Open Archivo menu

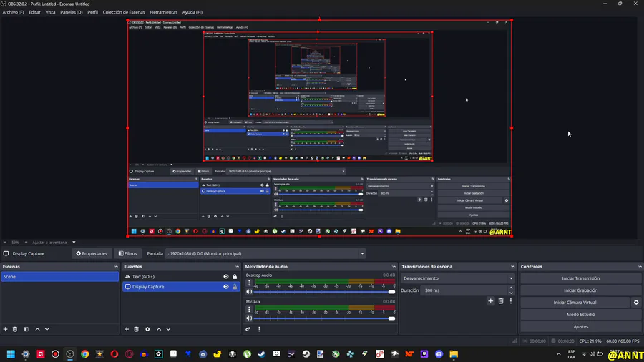[x=13, y=12]
